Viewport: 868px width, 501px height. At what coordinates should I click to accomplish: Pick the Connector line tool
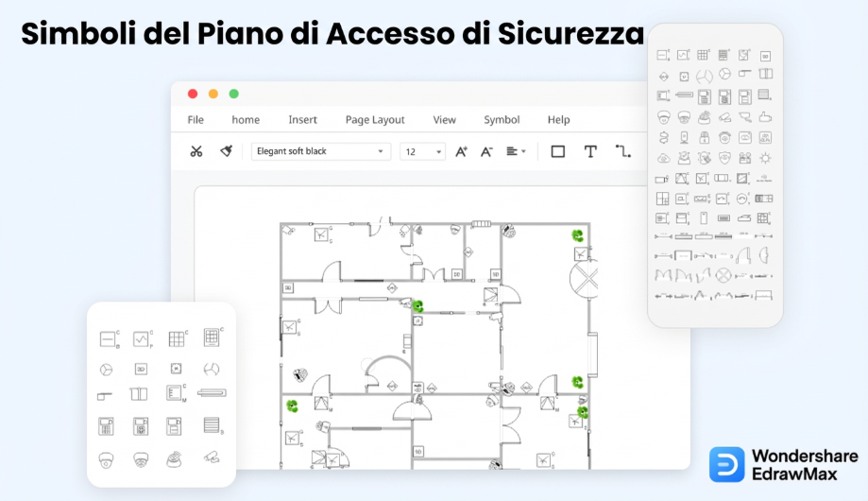tap(622, 150)
